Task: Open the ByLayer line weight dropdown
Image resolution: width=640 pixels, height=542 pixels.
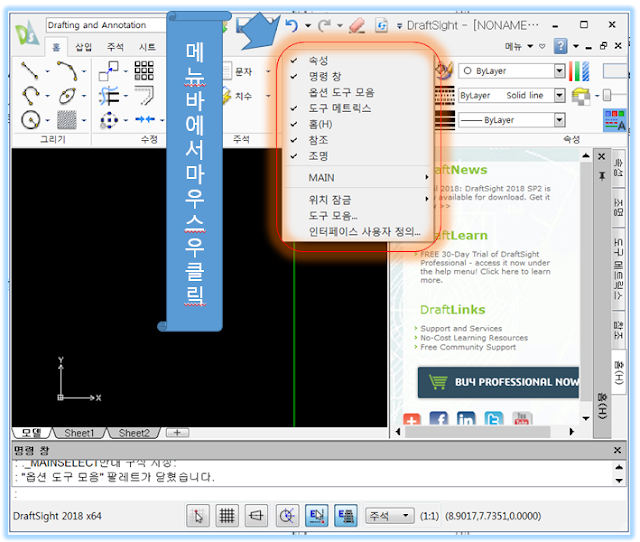Action: (x=560, y=120)
